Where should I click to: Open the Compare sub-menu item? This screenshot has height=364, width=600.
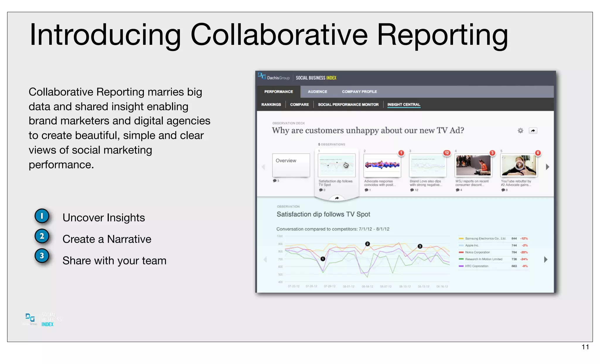coord(299,105)
